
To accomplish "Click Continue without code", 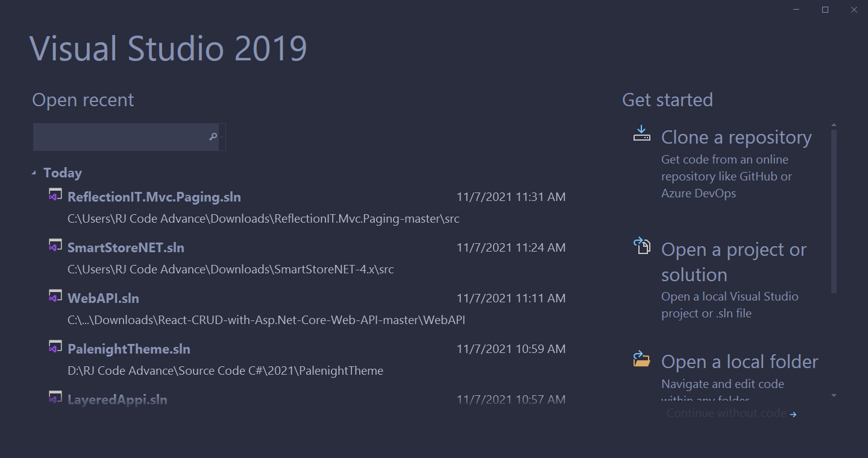I will 726,413.
